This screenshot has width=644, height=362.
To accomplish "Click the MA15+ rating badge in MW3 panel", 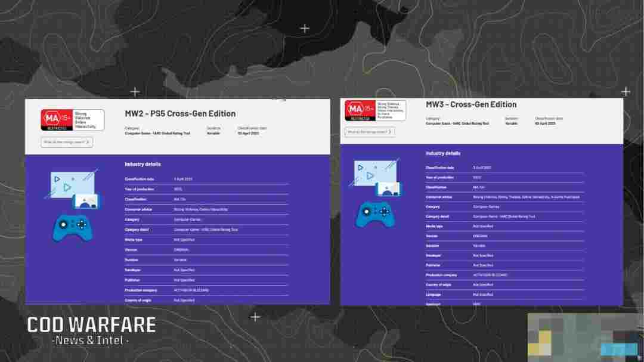I will [x=375, y=110].
